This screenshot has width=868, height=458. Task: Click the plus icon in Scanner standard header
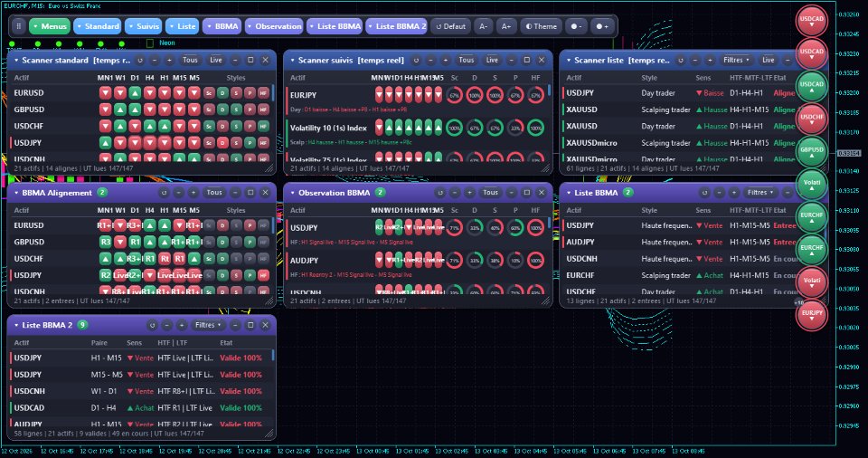click(x=169, y=60)
